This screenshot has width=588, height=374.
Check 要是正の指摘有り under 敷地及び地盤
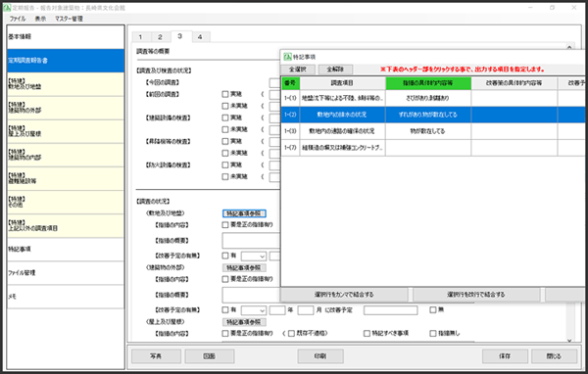tap(225, 225)
